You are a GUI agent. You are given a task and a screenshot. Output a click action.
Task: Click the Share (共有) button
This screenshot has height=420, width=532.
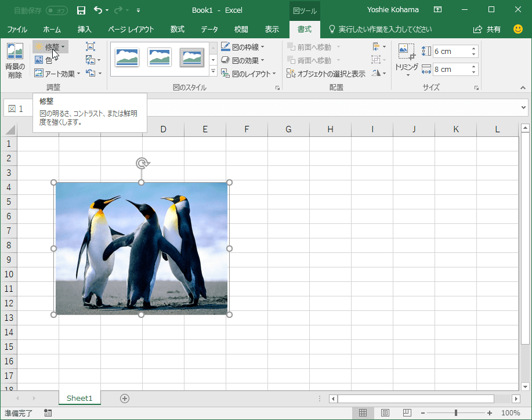[487, 29]
